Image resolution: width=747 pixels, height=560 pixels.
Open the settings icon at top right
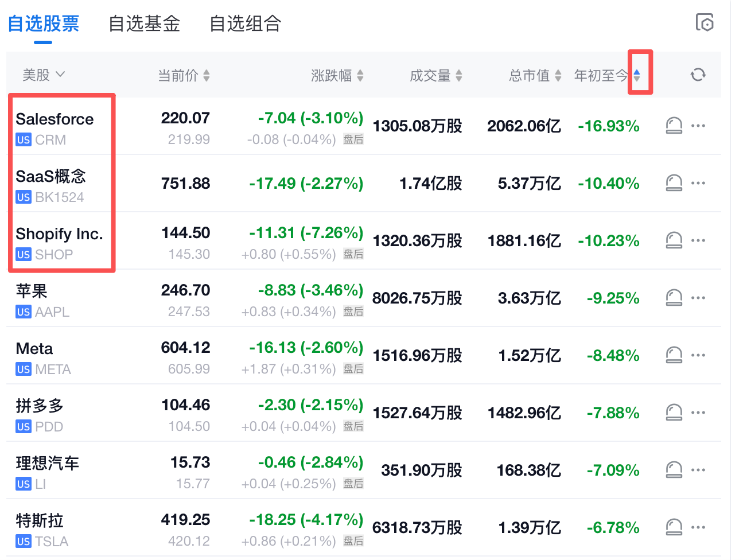pyautogui.click(x=705, y=22)
